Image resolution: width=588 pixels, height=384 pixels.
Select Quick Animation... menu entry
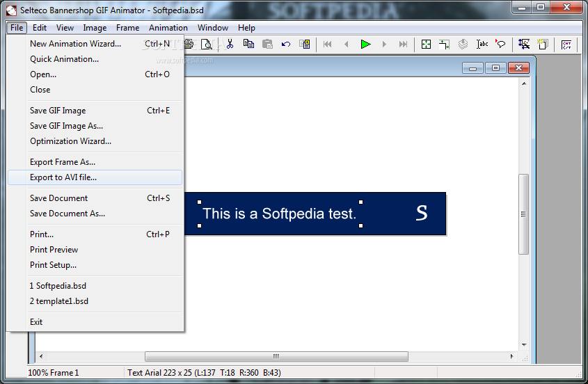pos(95,59)
